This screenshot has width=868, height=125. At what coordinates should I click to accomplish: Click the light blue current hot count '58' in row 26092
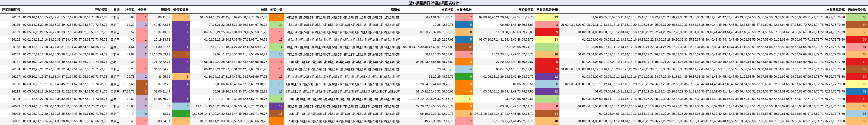(x=857, y=113)
